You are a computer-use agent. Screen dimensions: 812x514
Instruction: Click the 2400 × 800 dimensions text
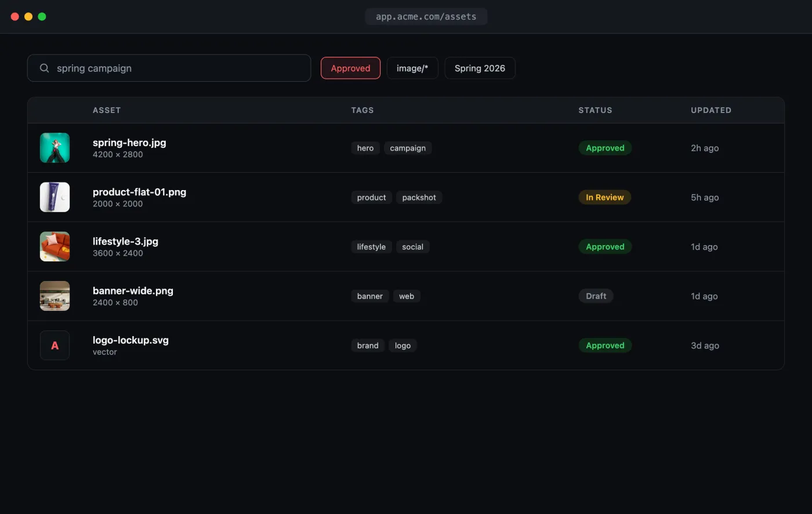click(115, 302)
